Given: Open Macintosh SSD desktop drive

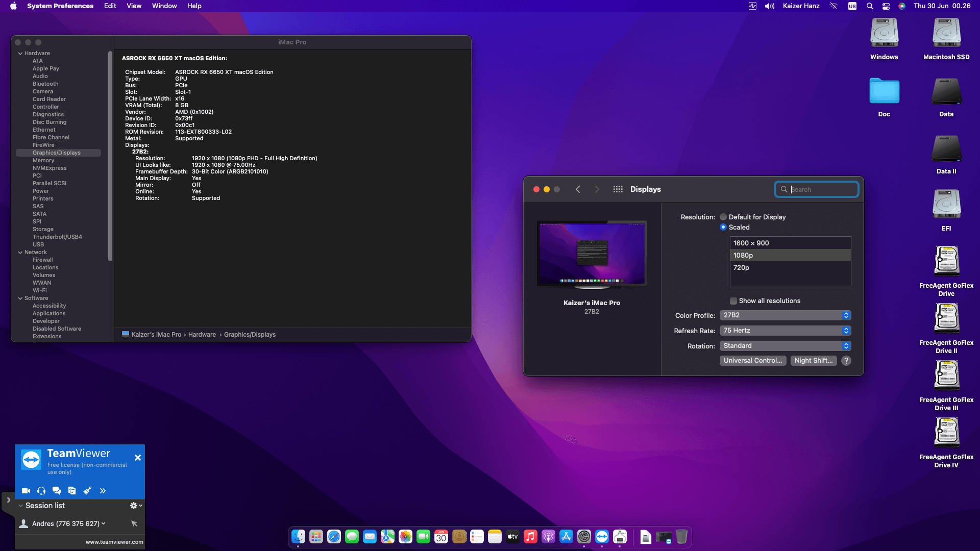Looking at the screenshot, I should click(x=946, y=39).
